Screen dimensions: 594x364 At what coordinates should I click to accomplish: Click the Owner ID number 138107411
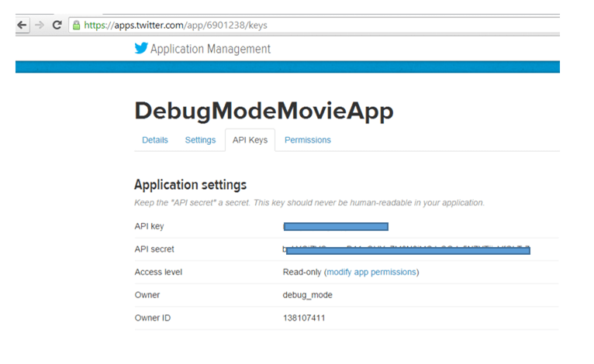(304, 318)
